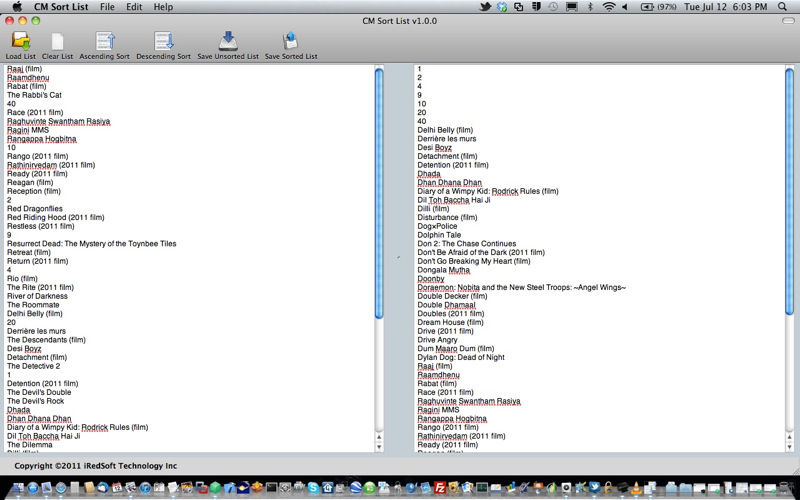This screenshot has height=500, width=800.
Task: Click 'Dongala Mutha' in sorted list
Action: click(443, 270)
